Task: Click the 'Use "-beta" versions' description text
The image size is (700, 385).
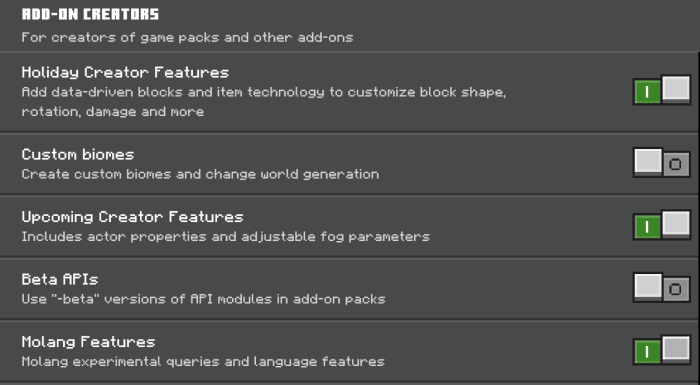Action: pos(203,299)
